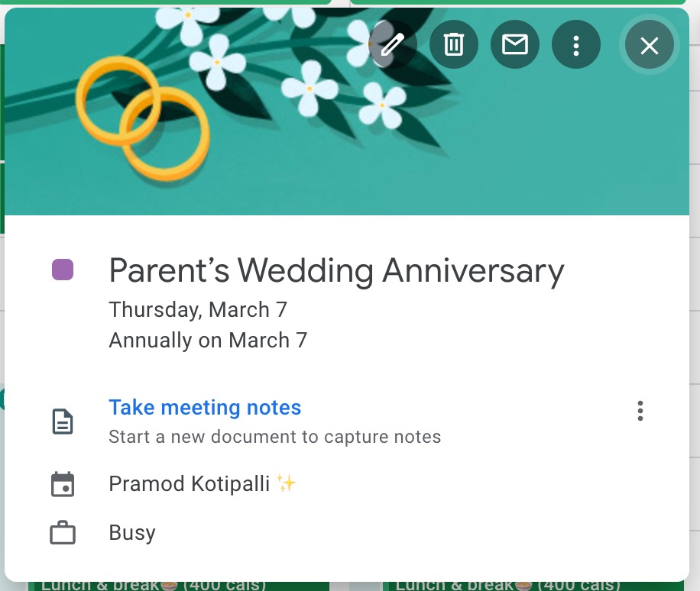Click the sparkle emoji after Pramod Kotipalli
Screen dimensions: 700x591
287,483
